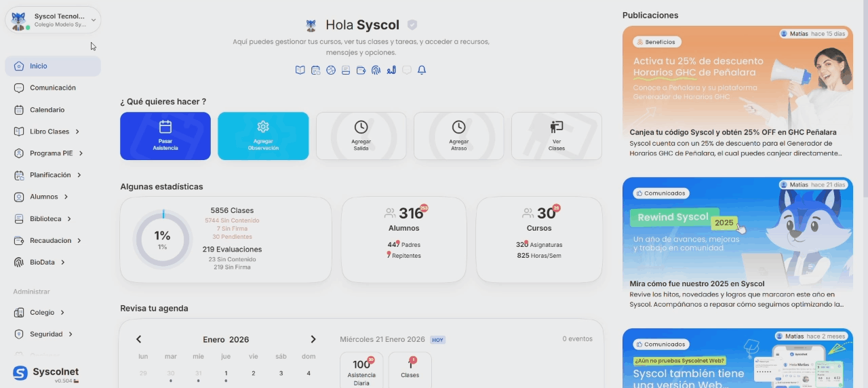This screenshot has height=388, width=868.
Task: Expand the Alumnos submenu chevron
Action: coord(66,197)
